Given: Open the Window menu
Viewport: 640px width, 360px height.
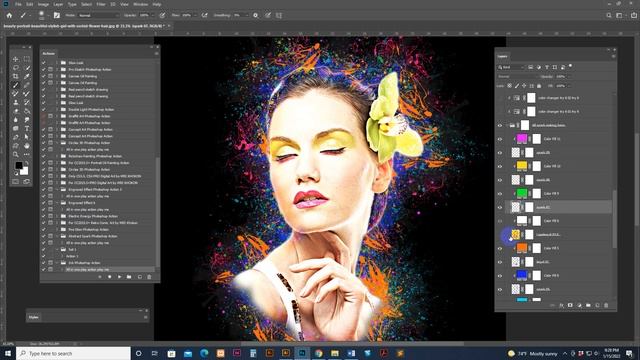Looking at the screenshot, I should coord(141,4).
